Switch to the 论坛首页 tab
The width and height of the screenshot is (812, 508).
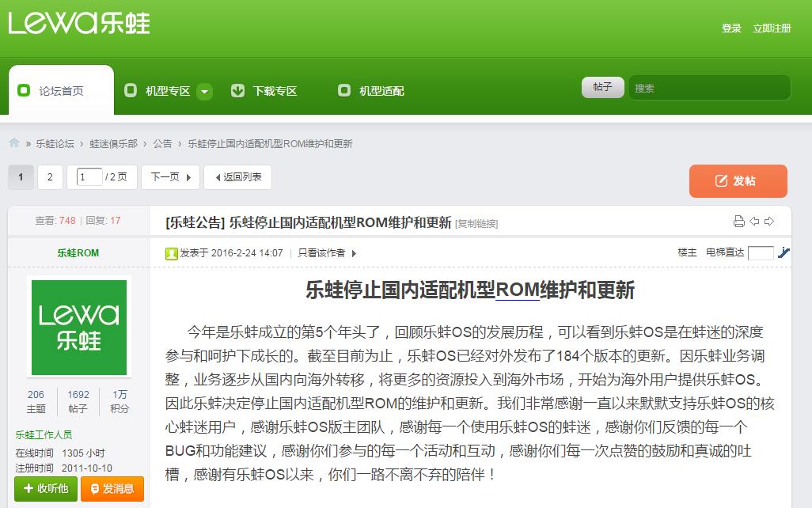pyautogui.click(x=61, y=89)
